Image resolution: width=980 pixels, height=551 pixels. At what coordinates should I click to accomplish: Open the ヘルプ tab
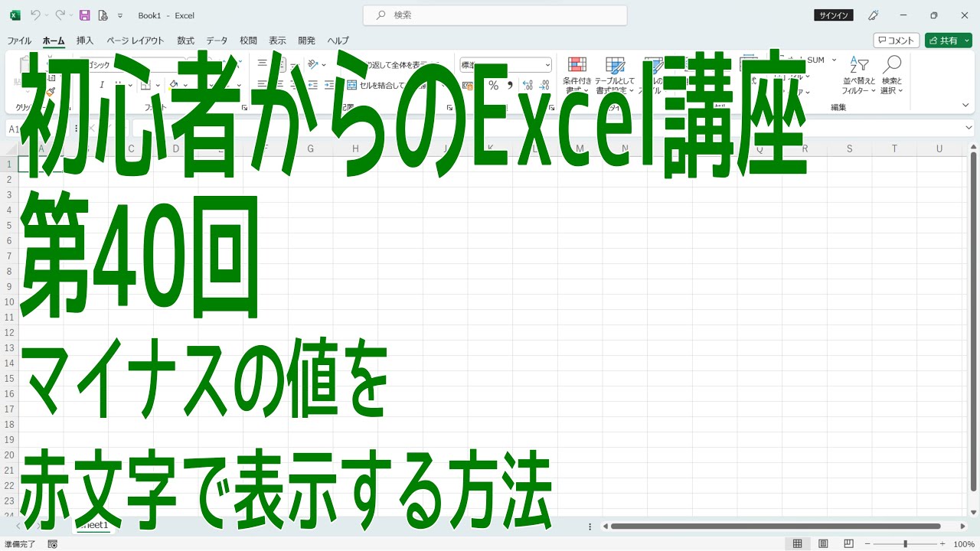[338, 41]
